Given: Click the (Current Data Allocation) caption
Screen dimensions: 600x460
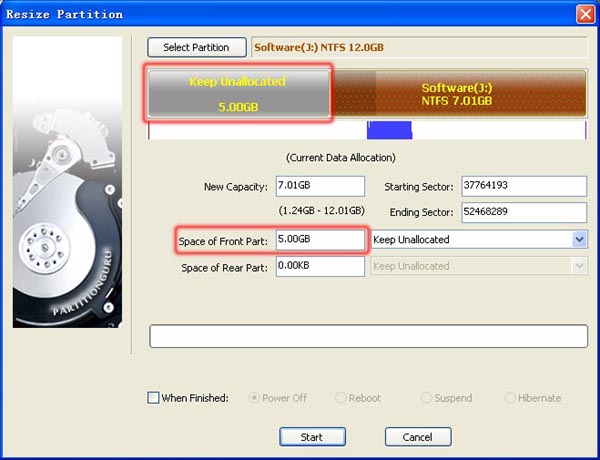Looking at the screenshot, I should pyautogui.click(x=341, y=158).
